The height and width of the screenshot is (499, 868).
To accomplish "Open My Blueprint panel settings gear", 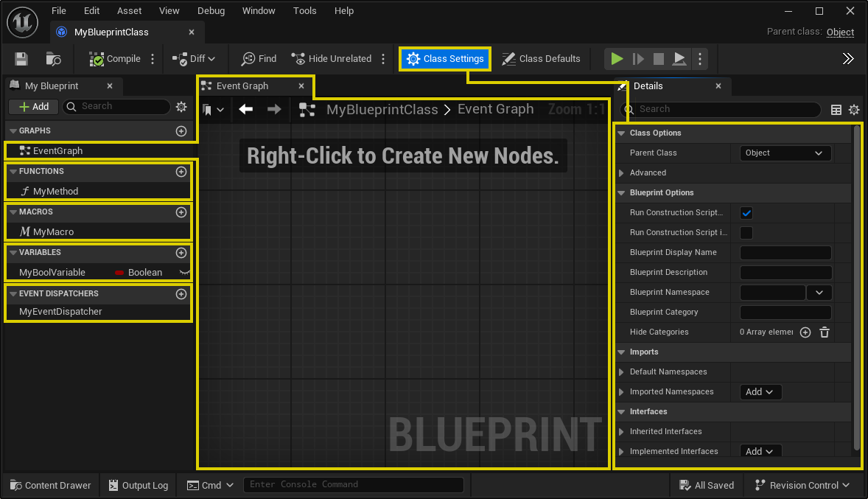I will coord(181,106).
